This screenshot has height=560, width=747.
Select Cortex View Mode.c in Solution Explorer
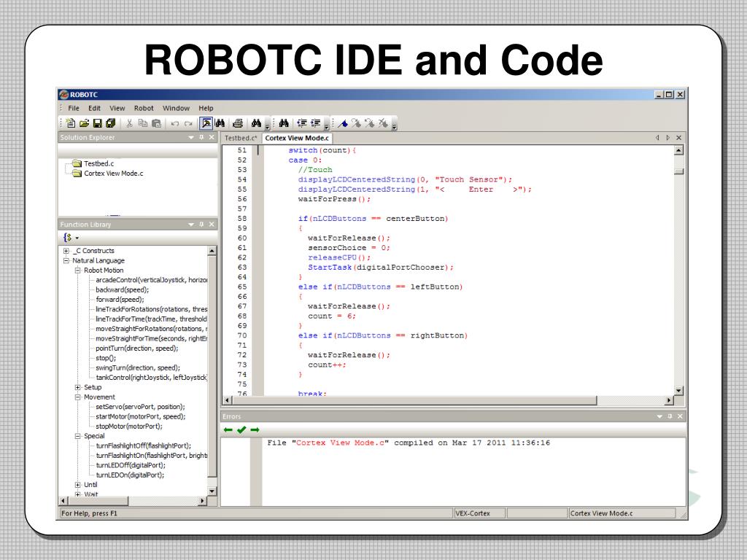113,174
